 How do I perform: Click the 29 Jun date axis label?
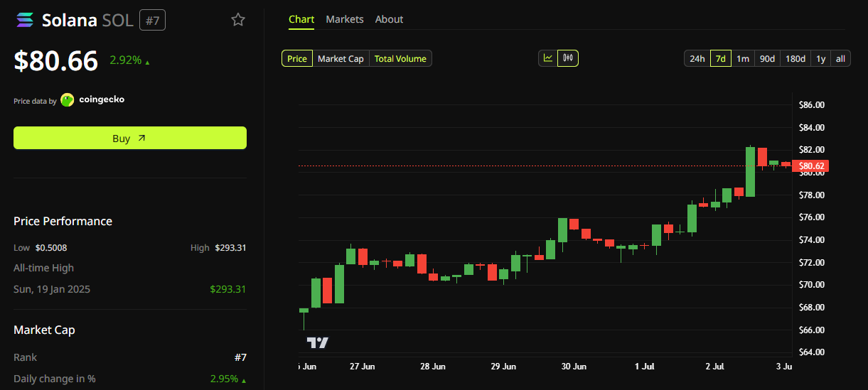pyautogui.click(x=503, y=367)
